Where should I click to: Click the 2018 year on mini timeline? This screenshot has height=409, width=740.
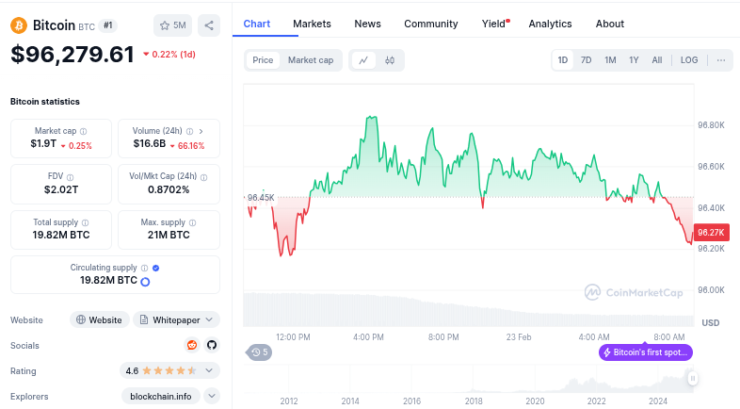point(473,401)
